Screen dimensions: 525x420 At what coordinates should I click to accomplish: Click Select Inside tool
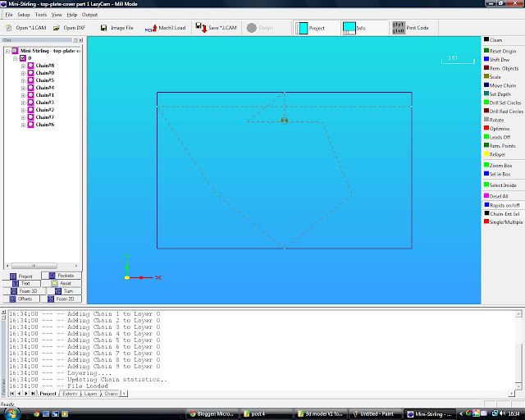tap(500, 185)
